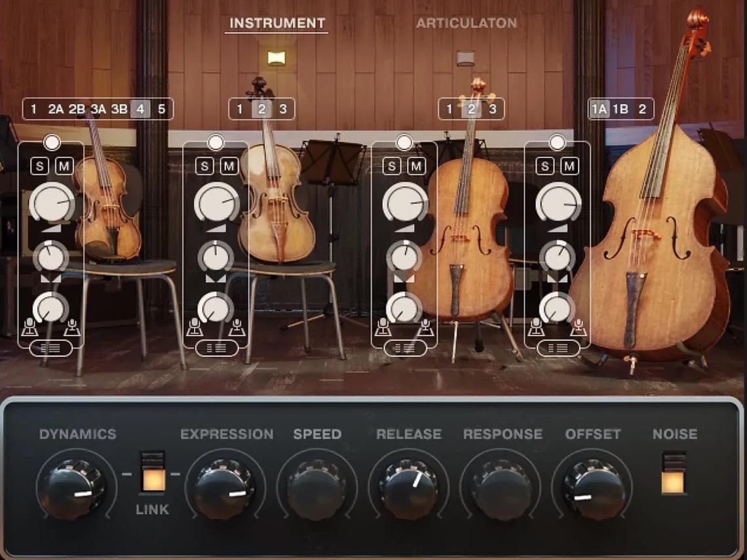Select violin variant 4
This screenshot has width=747, height=560.
point(140,109)
